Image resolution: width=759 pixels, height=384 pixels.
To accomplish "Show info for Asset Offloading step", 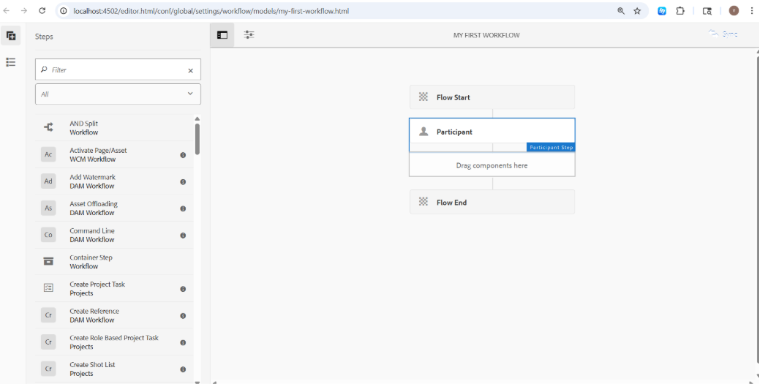I will [183, 209].
